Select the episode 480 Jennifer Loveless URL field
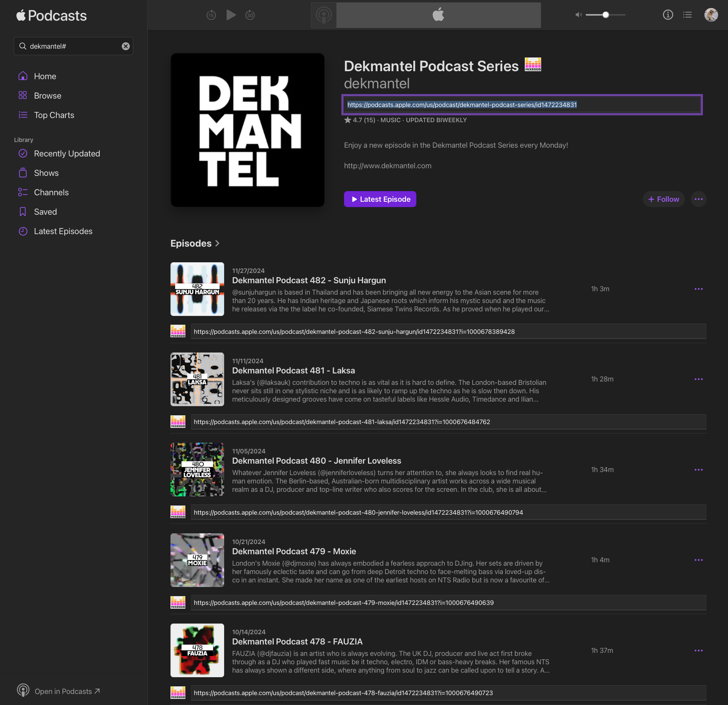 pos(448,512)
